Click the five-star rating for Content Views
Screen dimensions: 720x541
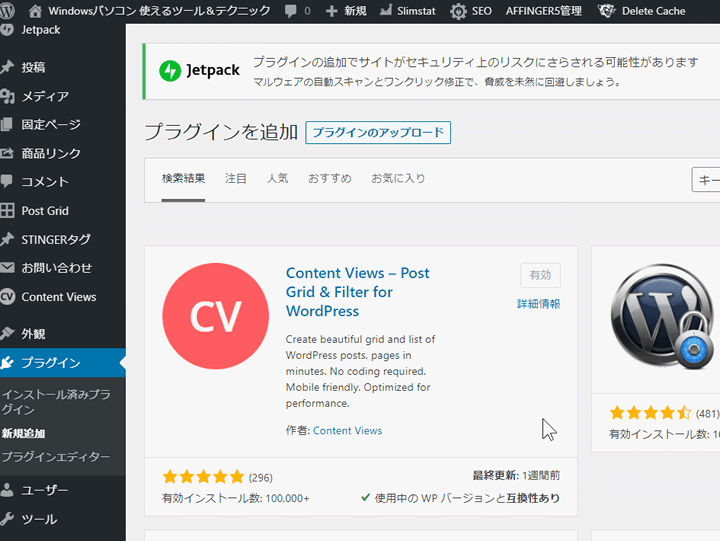pyautogui.click(x=203, y=477)
